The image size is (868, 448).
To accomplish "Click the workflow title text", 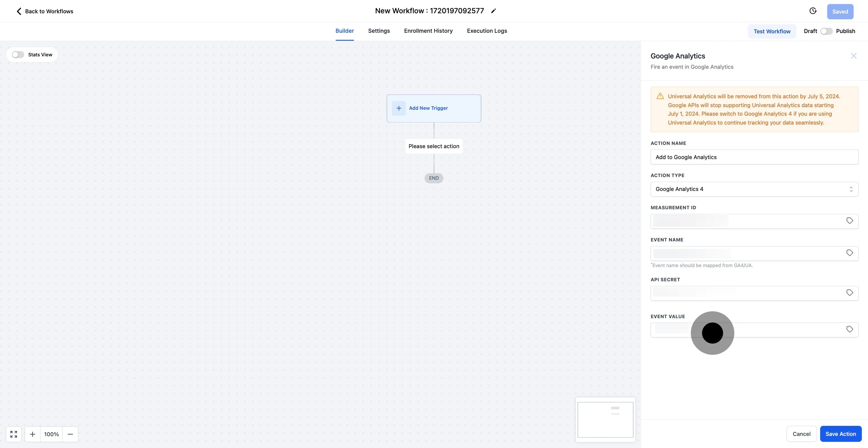I will [429, 11].
